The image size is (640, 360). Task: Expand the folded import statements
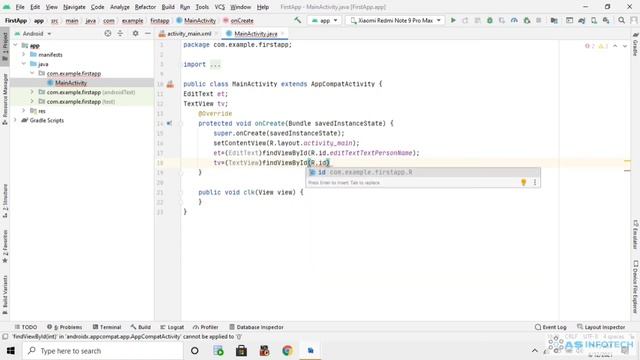pyautogui.click(x=215, y=64)
